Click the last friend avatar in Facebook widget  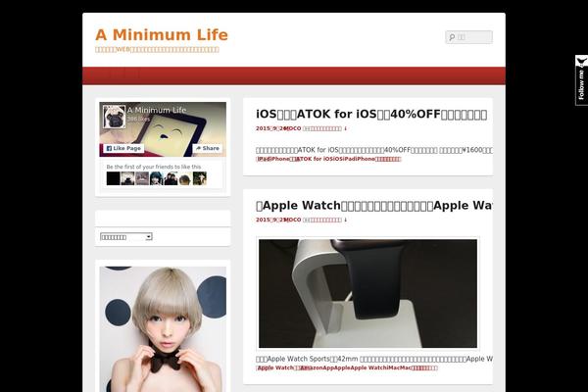click(x=200, y=178)
